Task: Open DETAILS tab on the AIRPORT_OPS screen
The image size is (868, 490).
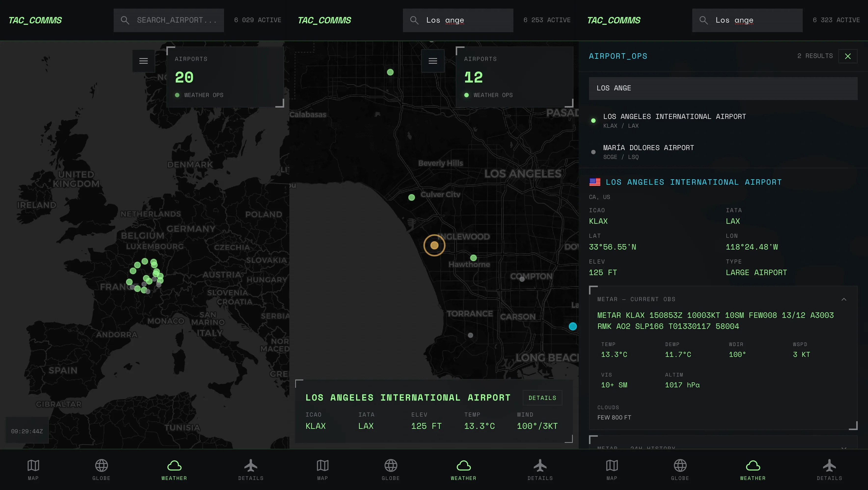Action: (829, 470)
